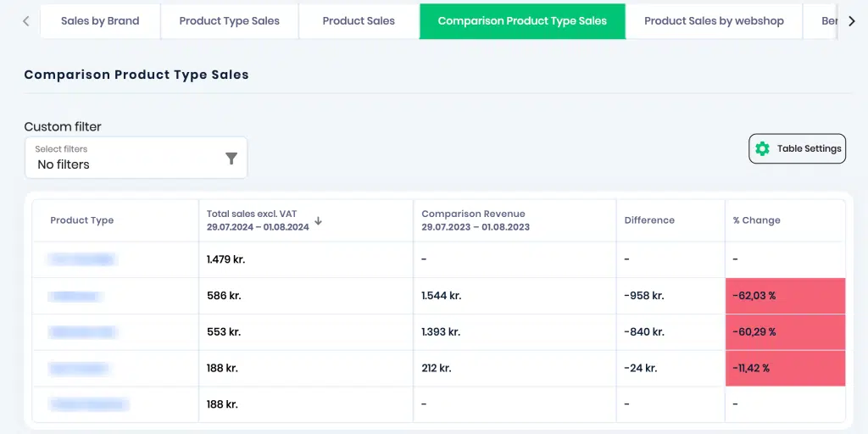Image resolution: width=868 pixels, height=434 pixels.
Task: Switch to the Sales by Brand tab
Action: point(100,21)
